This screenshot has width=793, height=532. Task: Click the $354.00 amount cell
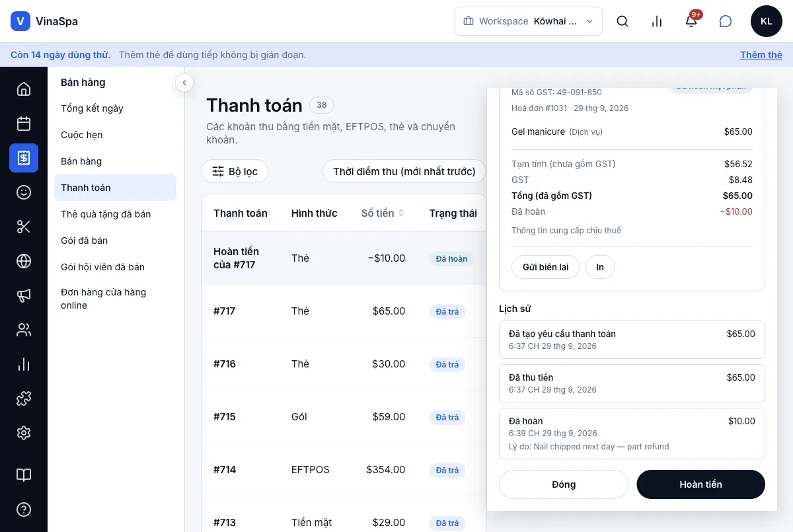coord(385,470)
